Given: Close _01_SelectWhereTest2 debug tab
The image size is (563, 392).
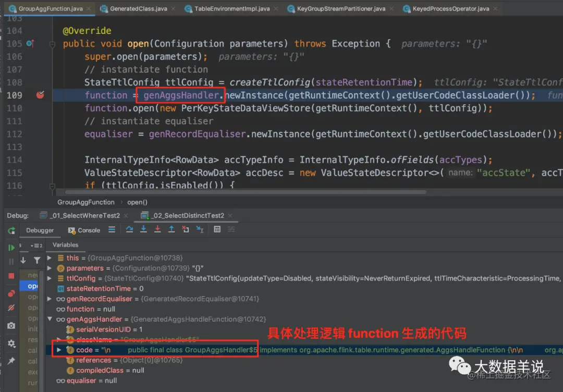Looking at the screenshot, I should [126, 215].
